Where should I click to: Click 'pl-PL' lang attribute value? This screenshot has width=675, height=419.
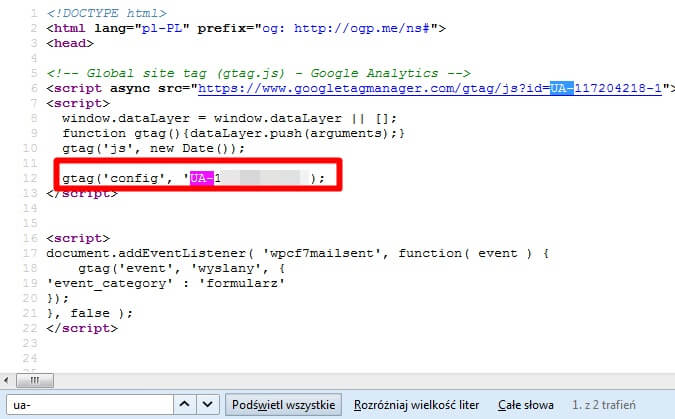tap(161, 28)
